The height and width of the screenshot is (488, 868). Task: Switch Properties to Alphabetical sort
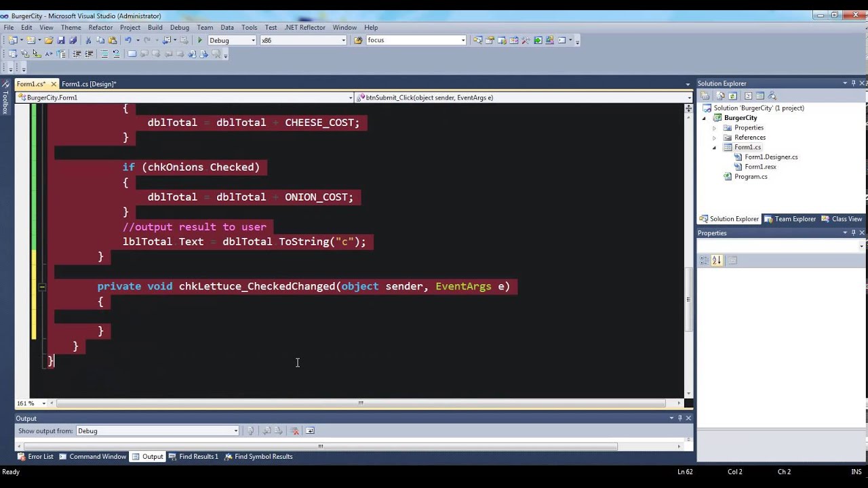click(x=716, y=260)
